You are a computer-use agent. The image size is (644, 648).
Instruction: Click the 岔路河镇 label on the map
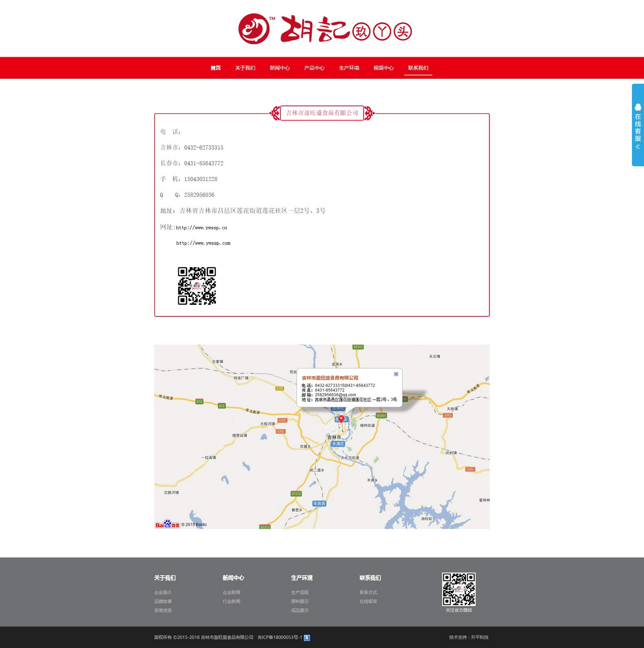[x=171, y=493]
